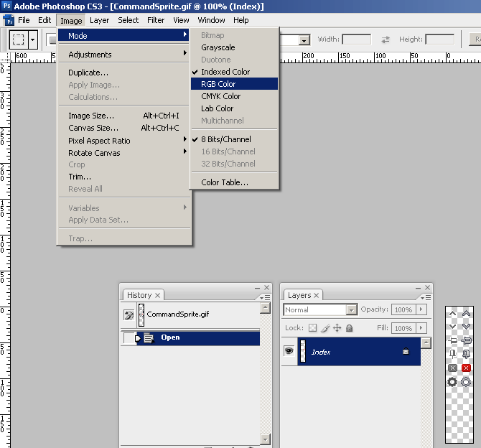The width and height of the screenshot is (481, 448).
Task: Click the lock transparent pixels icon
Action: click(x=312, y=328)
